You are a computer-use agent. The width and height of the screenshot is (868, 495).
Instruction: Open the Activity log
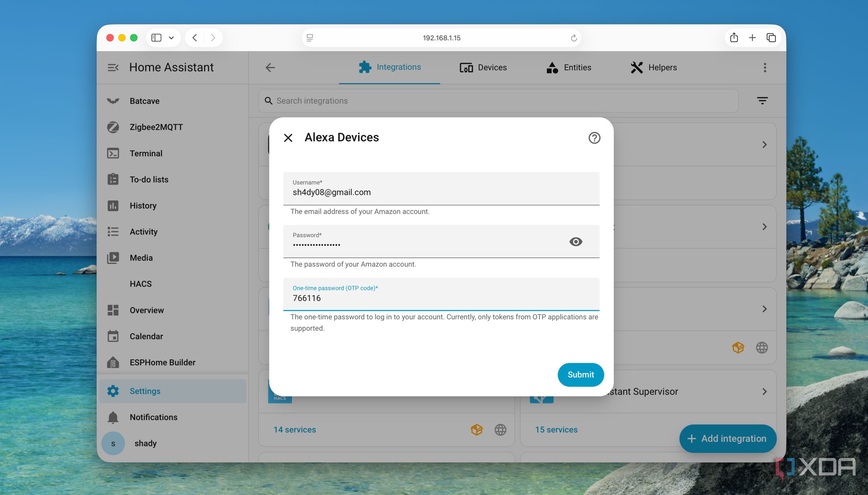click(x=173, y=232)
